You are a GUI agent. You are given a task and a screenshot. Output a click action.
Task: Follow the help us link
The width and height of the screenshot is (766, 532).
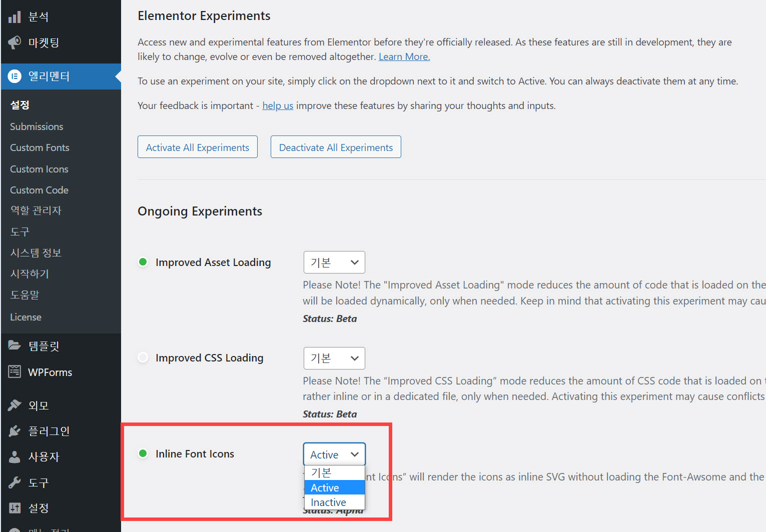tap(278, 105)
